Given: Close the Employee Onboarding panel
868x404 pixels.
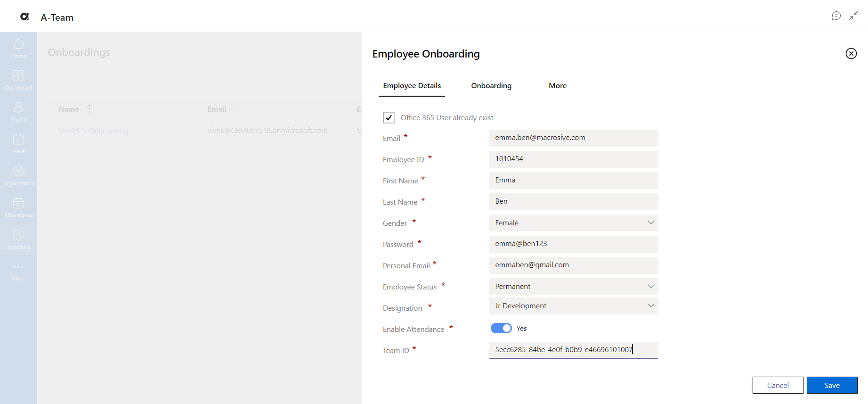Looking at the screenshot, I should pos(851,54).
